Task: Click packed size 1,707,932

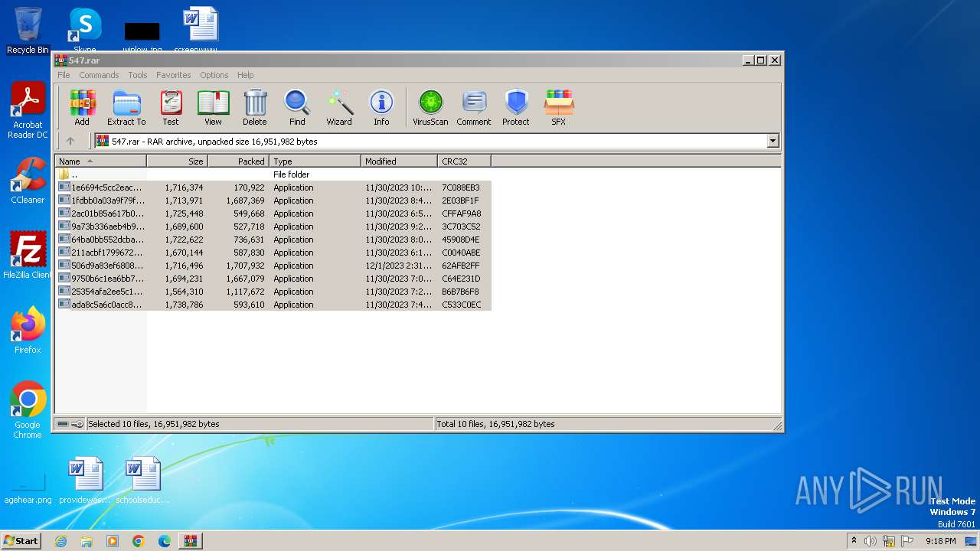Action: [245, 266]
